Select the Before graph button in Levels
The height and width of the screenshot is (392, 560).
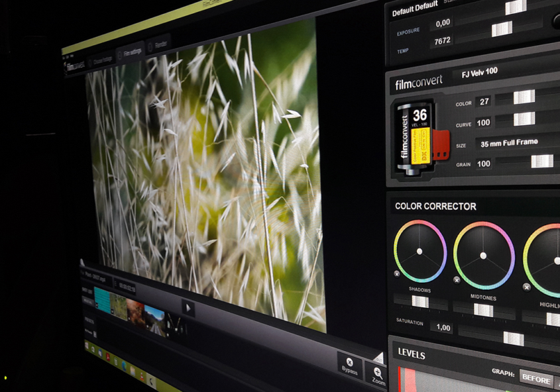pyautogui.click(x=535, y=379)
